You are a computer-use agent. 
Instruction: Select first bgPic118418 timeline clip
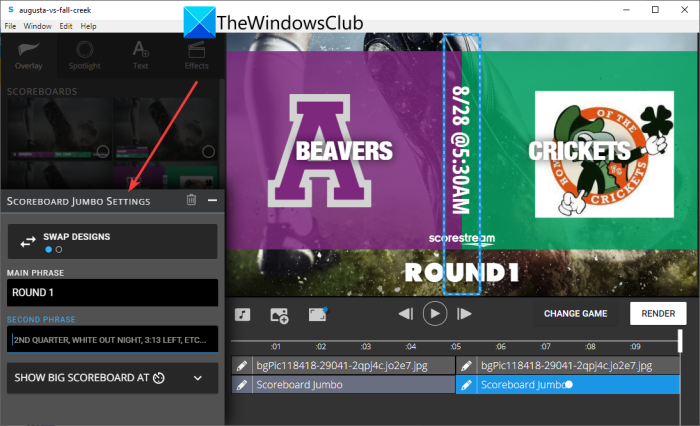[343, 366]
